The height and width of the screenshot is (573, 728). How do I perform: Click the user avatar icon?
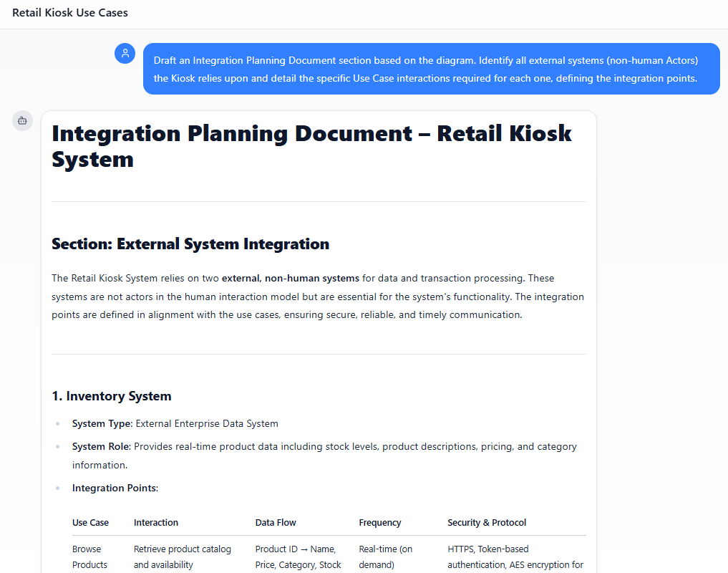125,53
